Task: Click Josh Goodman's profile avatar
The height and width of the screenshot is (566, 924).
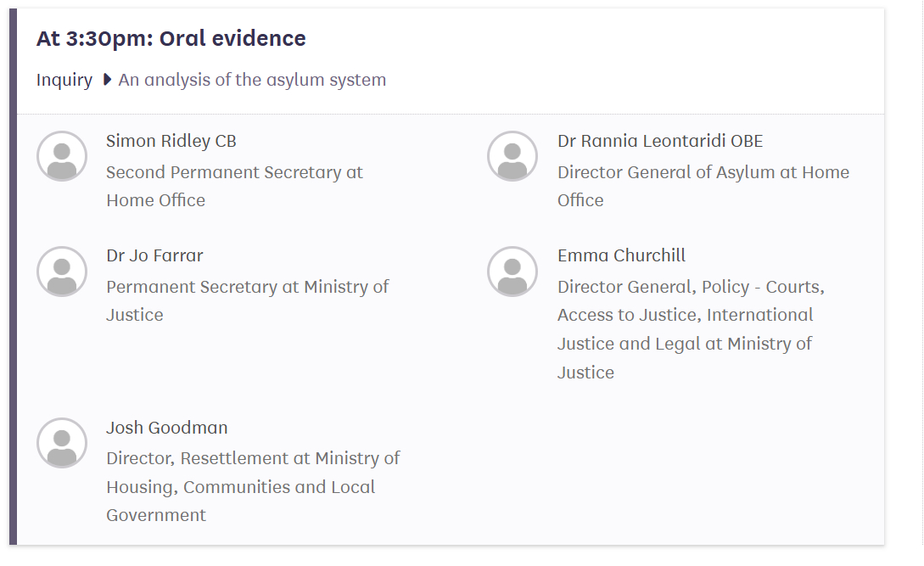Action: pyautogui.click(x=62, y=443)
